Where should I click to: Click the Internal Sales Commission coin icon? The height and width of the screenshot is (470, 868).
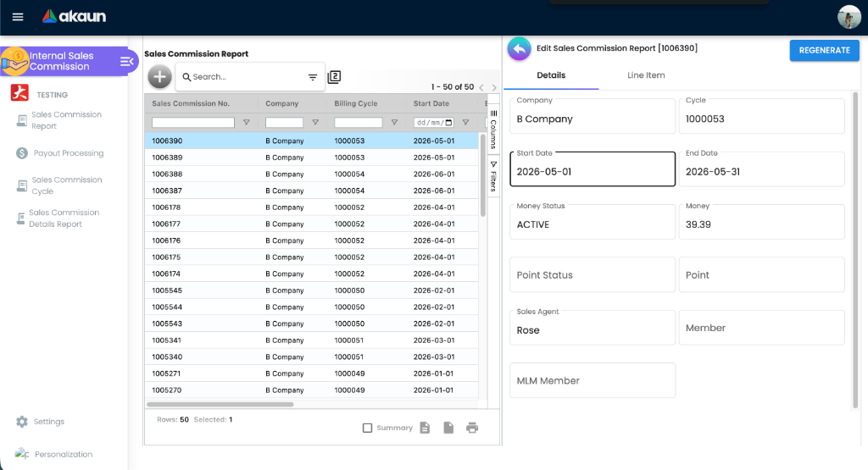coord(15,61)
